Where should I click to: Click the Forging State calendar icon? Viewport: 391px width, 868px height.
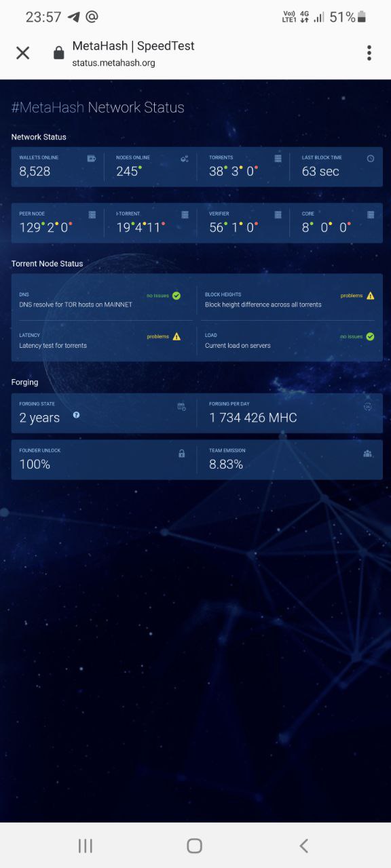click(181, 406)
